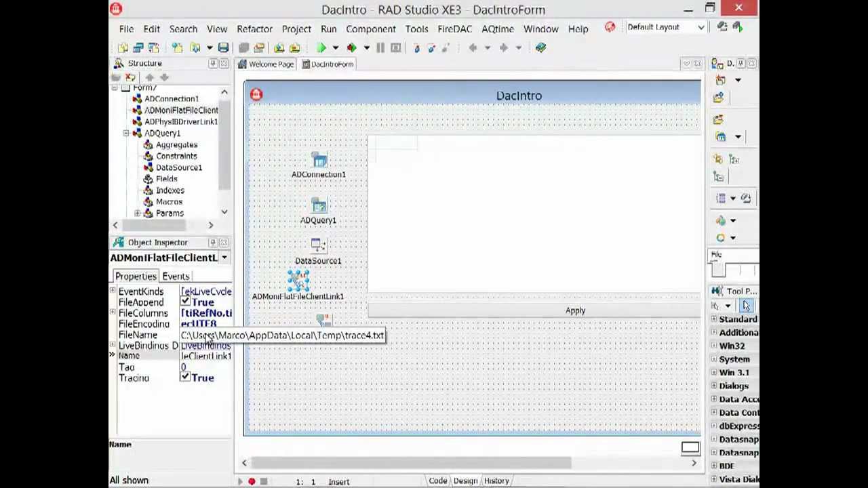868x488 pixels.
Task: Click the Save floppy disk icon
Action: pos(223,48)
